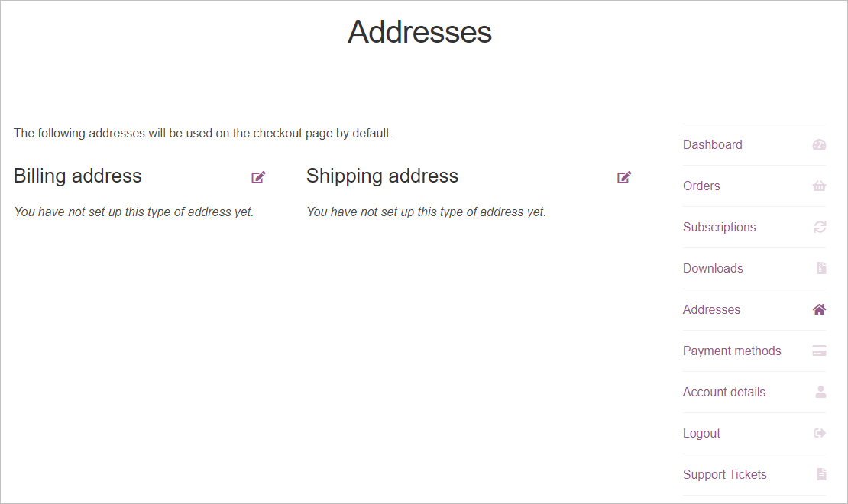
Task: Click the edit icon next to Shipping address
Action: point(623,176)
